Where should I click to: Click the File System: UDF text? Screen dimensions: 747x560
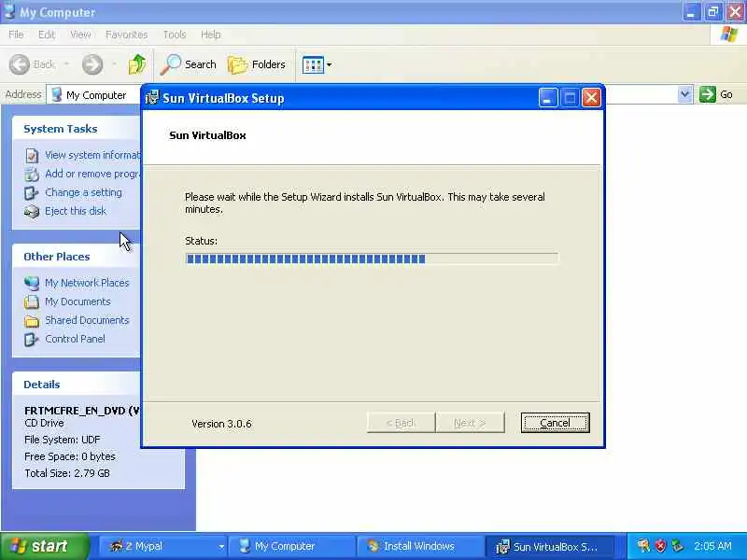pos(63,440)
